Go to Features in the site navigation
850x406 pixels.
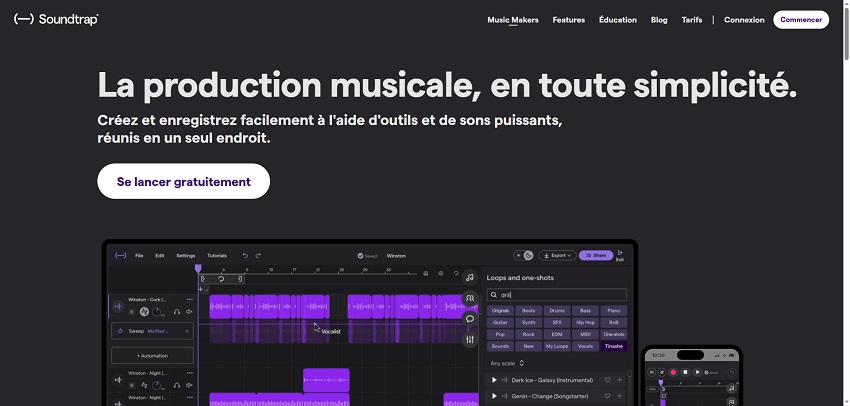(x=569, y=20)
